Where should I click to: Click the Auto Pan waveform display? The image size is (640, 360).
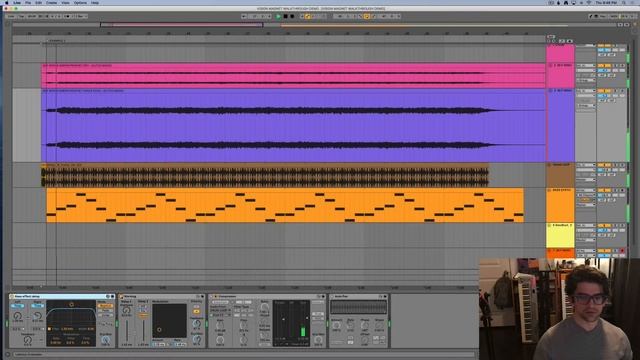coord(358,307)
